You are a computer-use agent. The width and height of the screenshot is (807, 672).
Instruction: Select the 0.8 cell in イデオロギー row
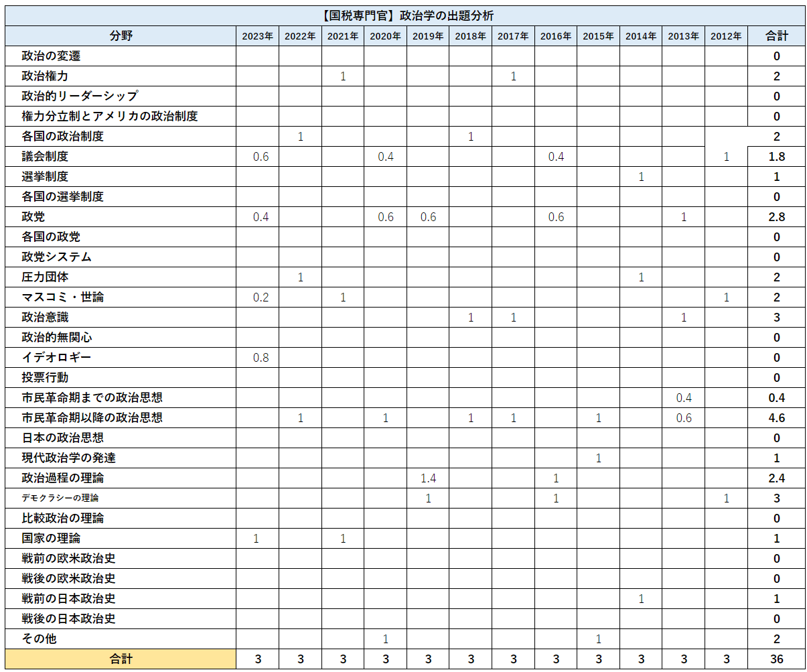coord(261,358)
